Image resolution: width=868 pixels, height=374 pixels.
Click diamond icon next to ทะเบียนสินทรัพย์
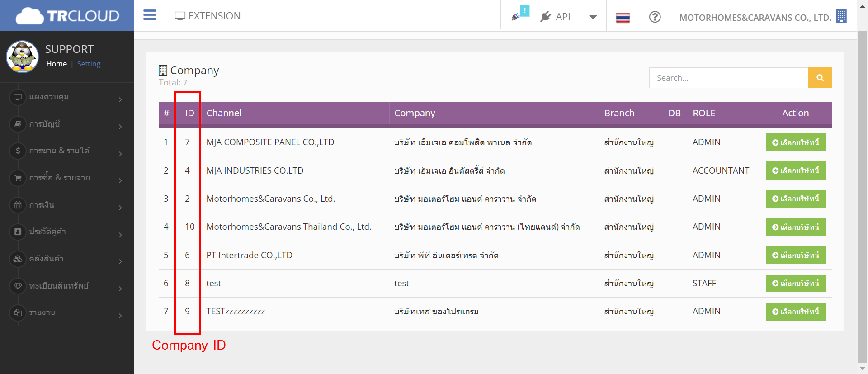18,286
